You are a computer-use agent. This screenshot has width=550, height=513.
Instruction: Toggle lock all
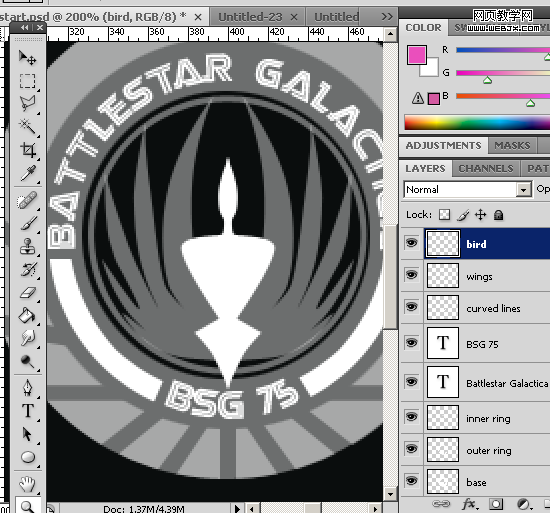[x=498, y=215]
